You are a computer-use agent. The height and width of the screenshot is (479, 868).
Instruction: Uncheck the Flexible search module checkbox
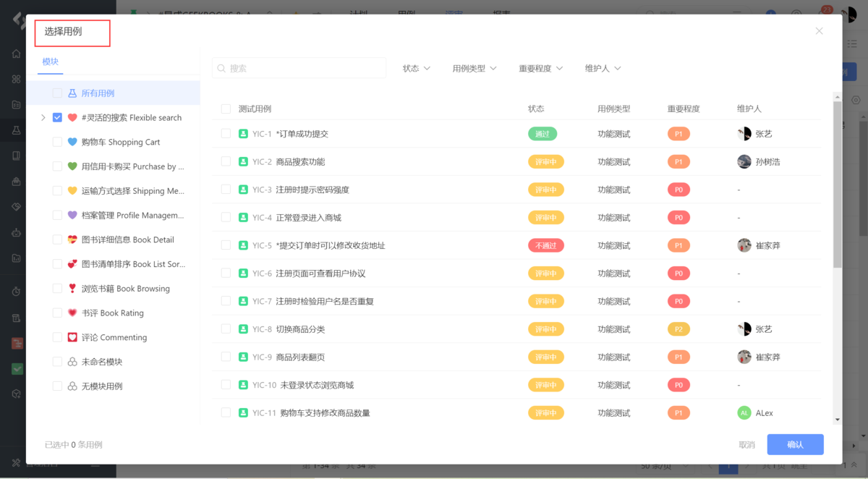coord(56,117)
